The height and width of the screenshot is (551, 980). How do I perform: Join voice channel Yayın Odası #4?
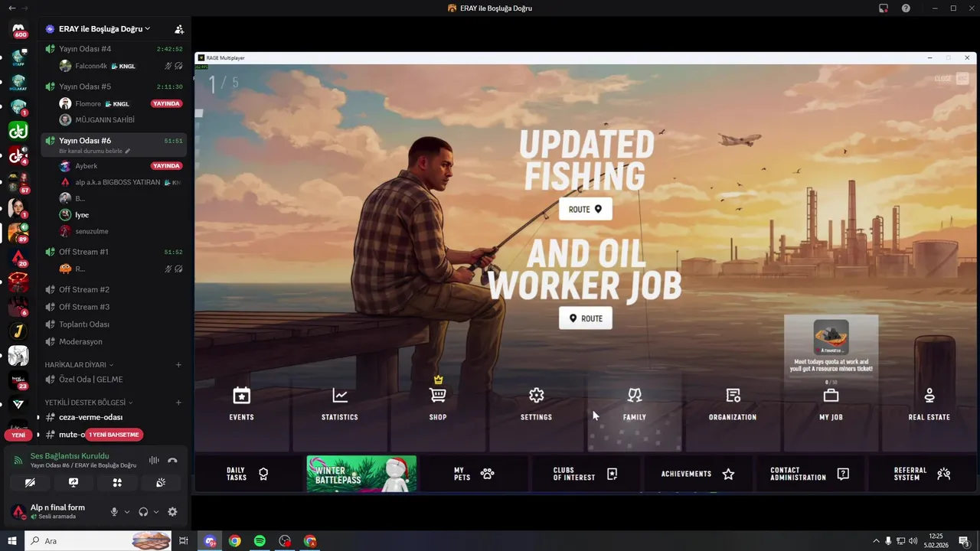point(114,49)
